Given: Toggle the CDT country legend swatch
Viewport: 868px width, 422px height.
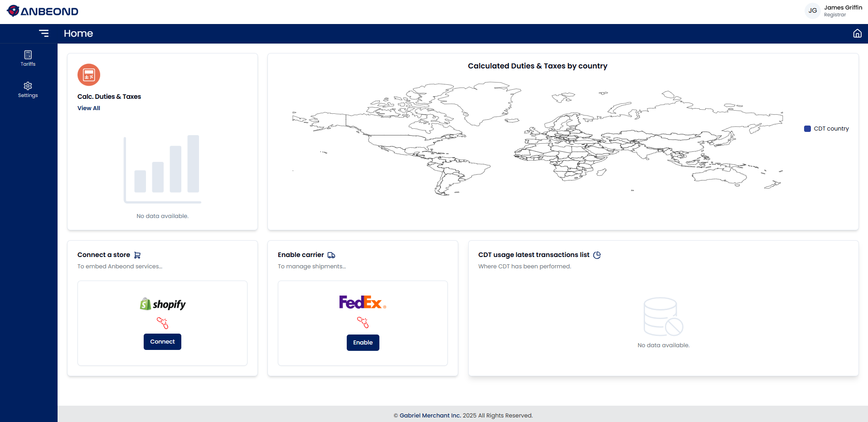Looking at the screenshot, I should [x=807, y=129].
